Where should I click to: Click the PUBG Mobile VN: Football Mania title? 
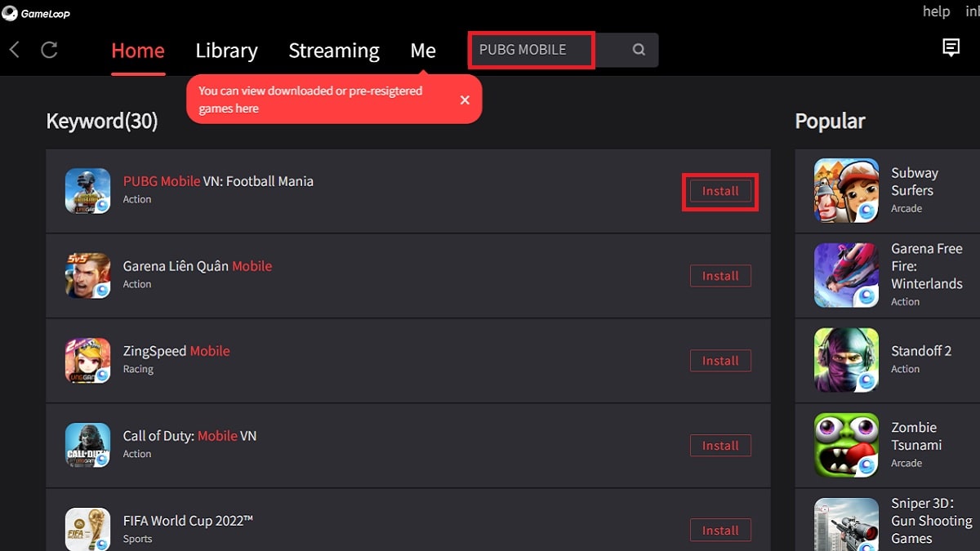(x=218, y=181)
